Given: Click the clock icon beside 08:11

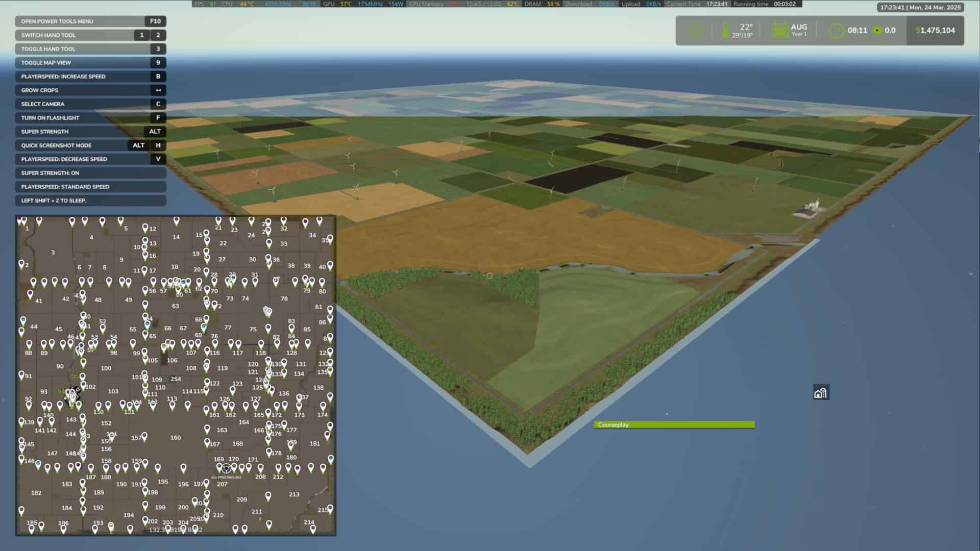Looking at the screenshot, I should [836, 31].
